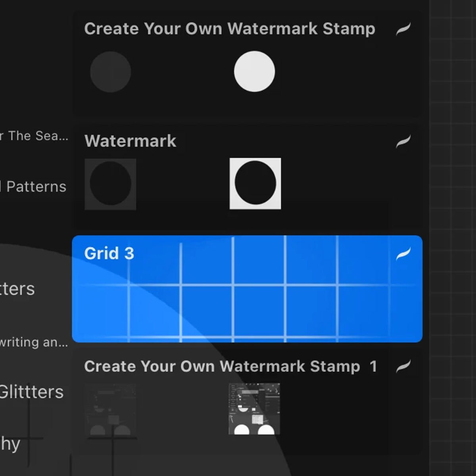Click dark square Watermark shape preview

(110, 184)
